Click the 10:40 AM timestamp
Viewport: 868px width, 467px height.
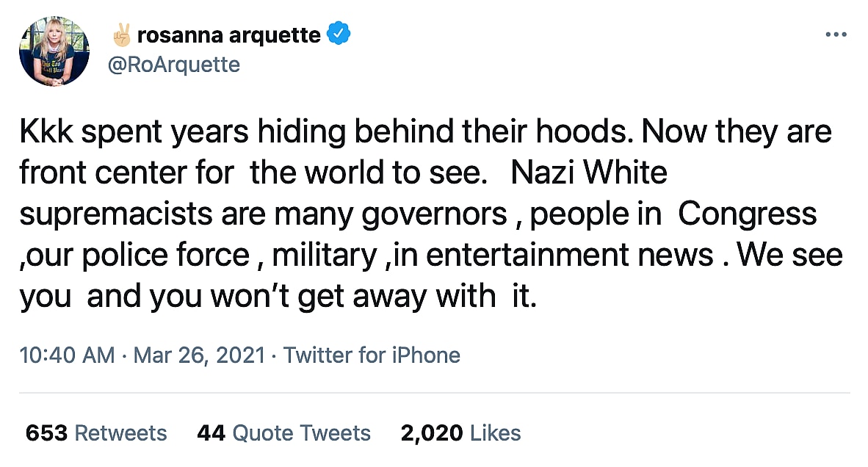67,355
